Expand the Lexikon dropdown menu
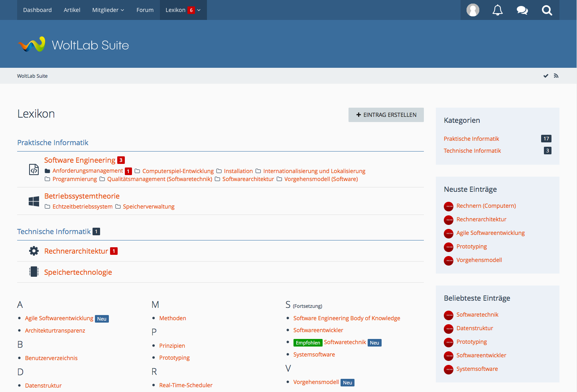This screenshot has height=392, width=577. (199, 10)
